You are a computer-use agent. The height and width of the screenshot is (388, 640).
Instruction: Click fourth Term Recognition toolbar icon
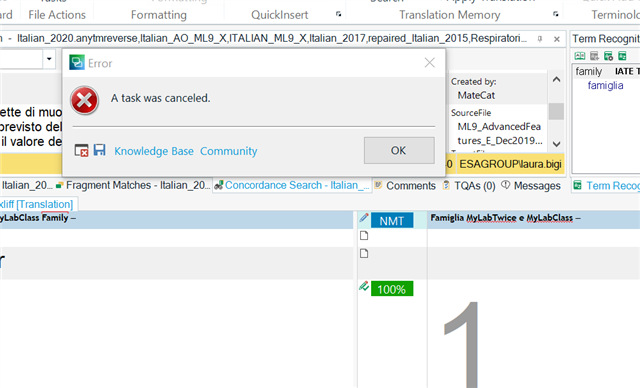tap(622, 56)
